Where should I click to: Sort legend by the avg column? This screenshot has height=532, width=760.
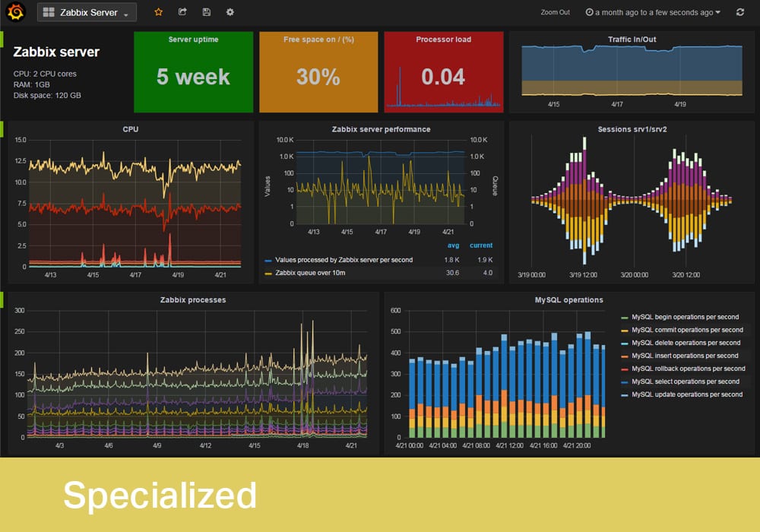(x=453, y=245)
